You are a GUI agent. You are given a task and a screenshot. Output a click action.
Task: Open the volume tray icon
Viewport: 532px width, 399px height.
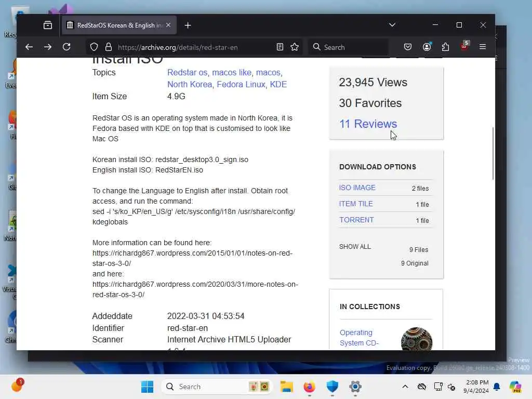click(x=451, y=387)
